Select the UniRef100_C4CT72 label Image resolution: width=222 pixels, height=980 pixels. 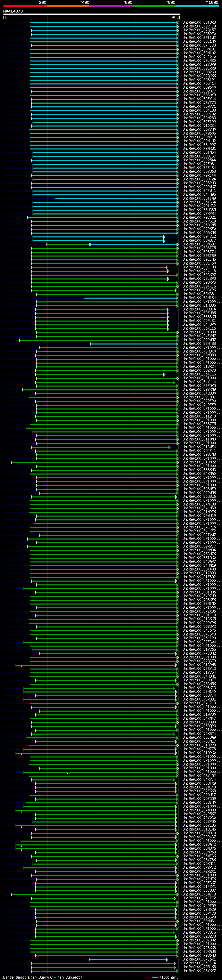[199, 898]
